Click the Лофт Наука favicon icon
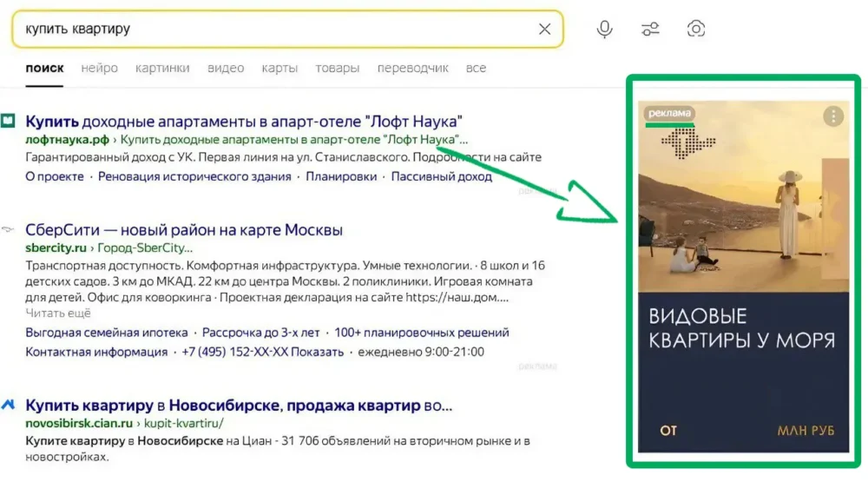Image resolution: width=868 pixels, height=482 pixels. [x=8, y=121]
